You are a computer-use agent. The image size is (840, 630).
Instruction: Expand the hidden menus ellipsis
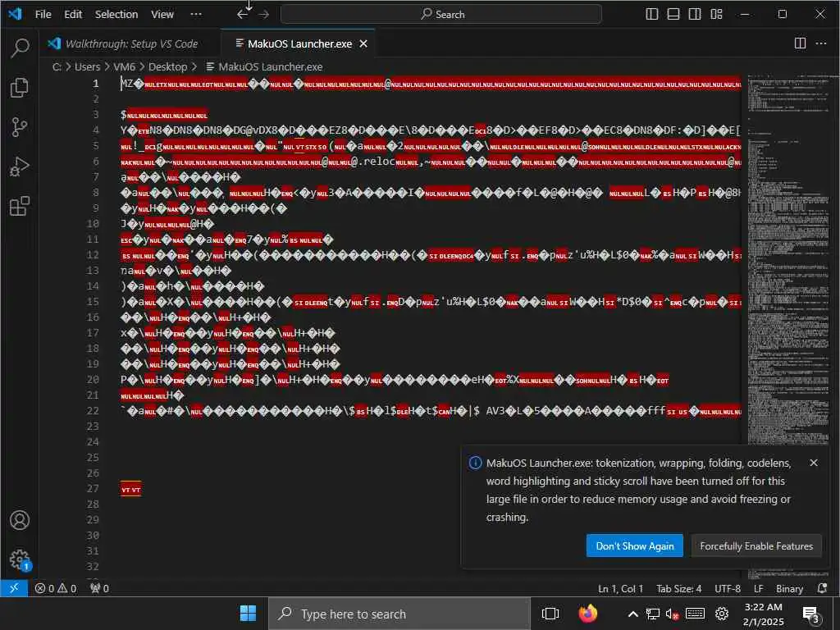[x=196, y=15]
